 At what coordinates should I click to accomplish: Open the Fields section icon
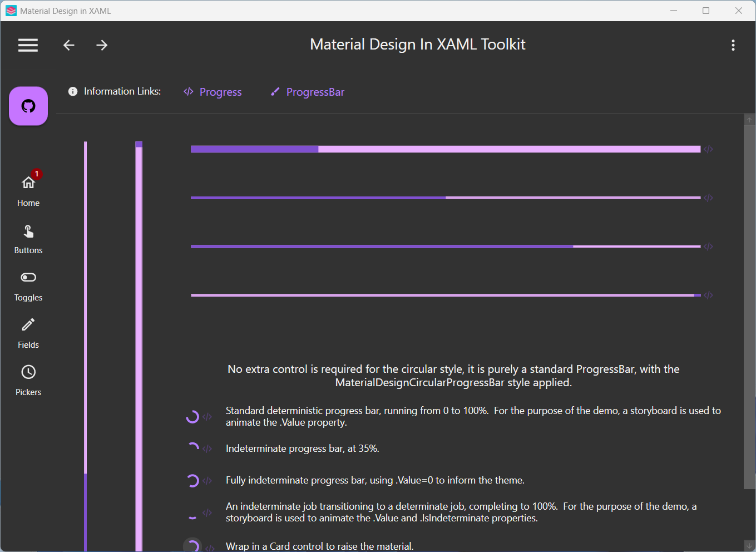click(28, 324)
